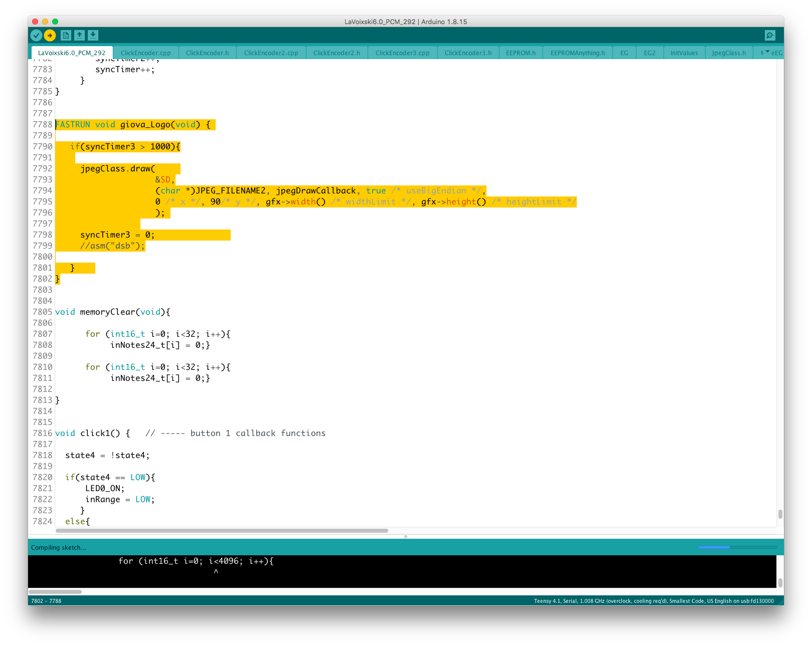Click the 'void memoryClear(void){' line
This screenshot has height=646, width=812.
[113, 312]
